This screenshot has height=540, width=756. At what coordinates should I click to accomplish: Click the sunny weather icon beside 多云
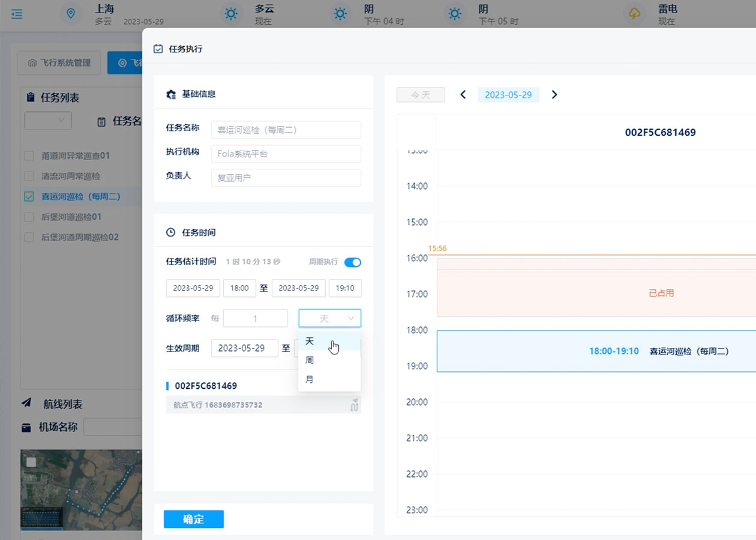click(x=231, y=13)
